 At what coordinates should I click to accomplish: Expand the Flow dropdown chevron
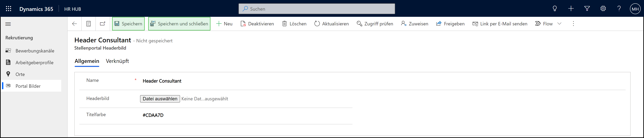(x=559, y=24)
